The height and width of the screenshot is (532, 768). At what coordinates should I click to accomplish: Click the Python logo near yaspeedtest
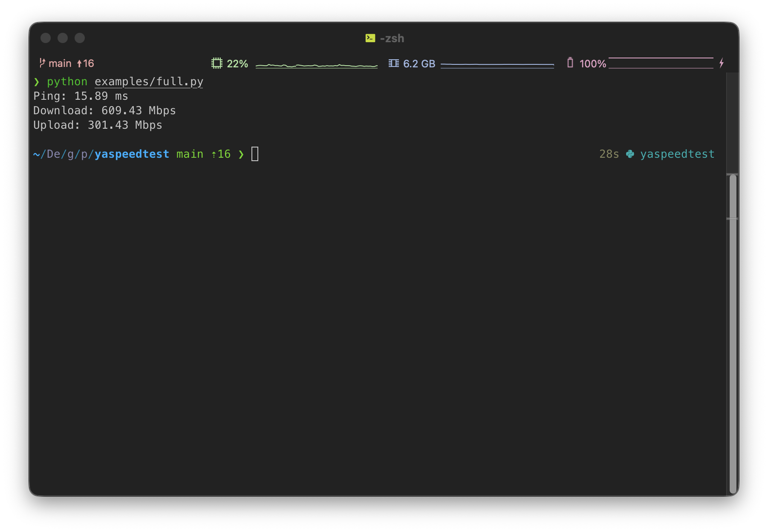(630, 154)
